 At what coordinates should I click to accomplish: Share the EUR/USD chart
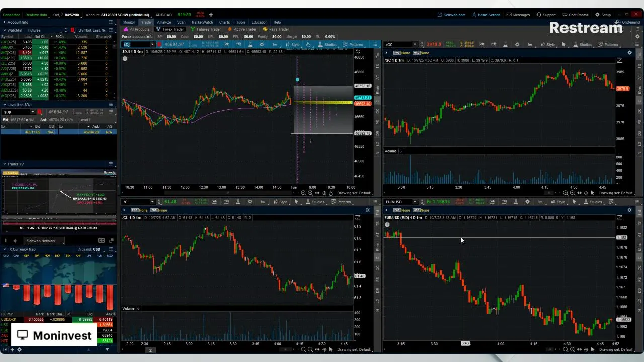click(492, 202)
